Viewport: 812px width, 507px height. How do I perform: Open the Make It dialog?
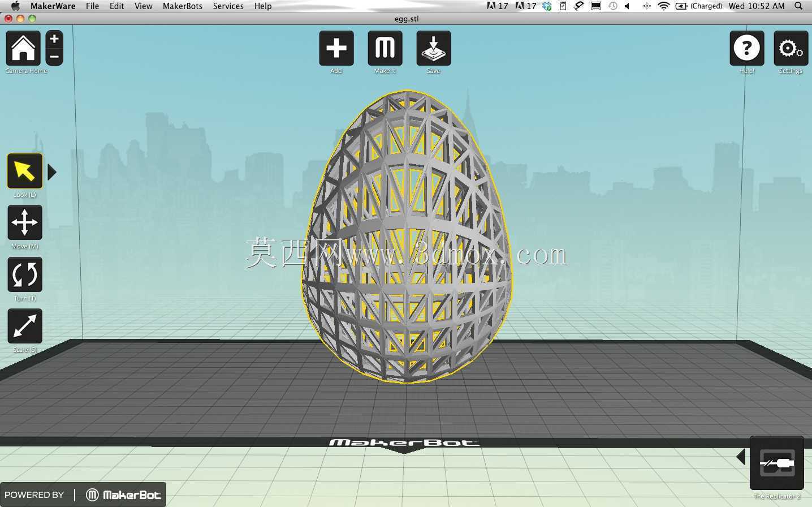(385, 48)
